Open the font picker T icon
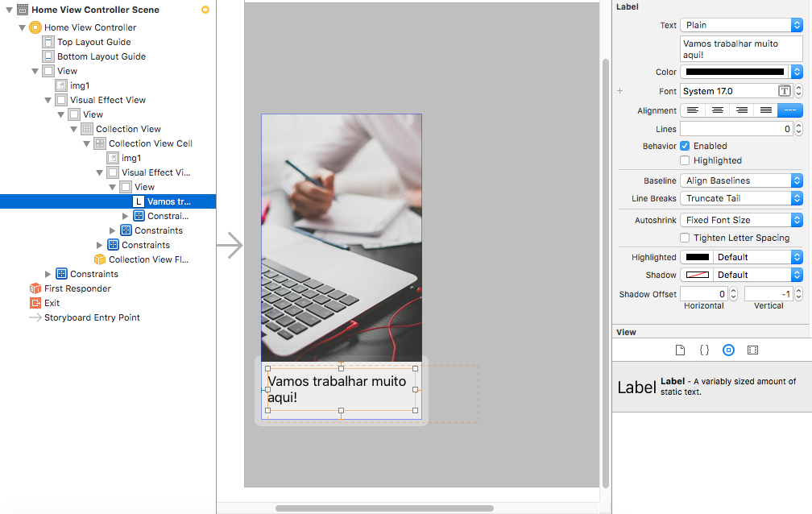The height and width of the screenshot is (514, 812). 784,91
